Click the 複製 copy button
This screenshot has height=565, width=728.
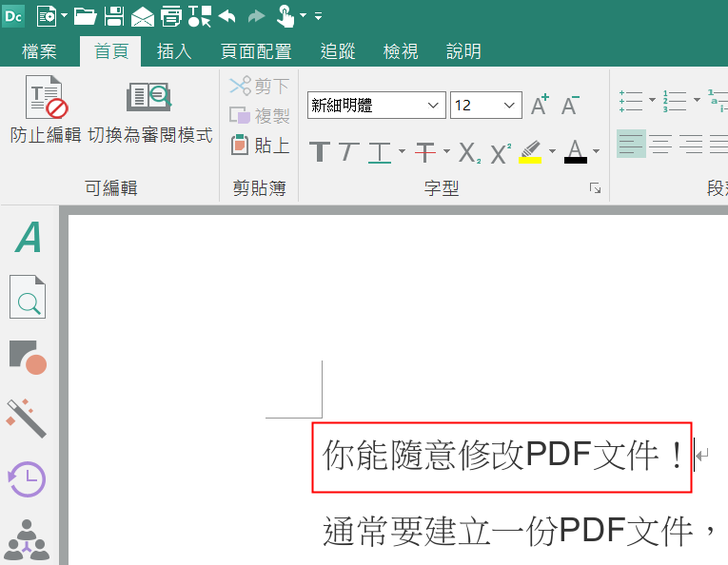pyautogui.click(x=259, y=116)
